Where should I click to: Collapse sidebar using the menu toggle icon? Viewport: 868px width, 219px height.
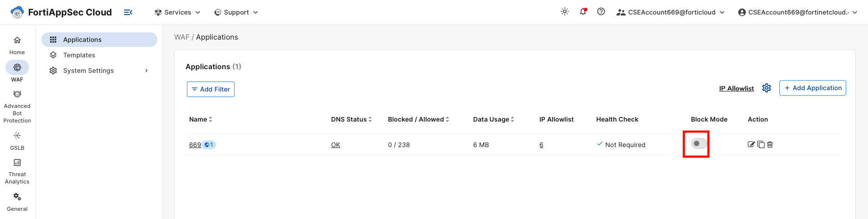pyautogui.click(x=128, y=12)
